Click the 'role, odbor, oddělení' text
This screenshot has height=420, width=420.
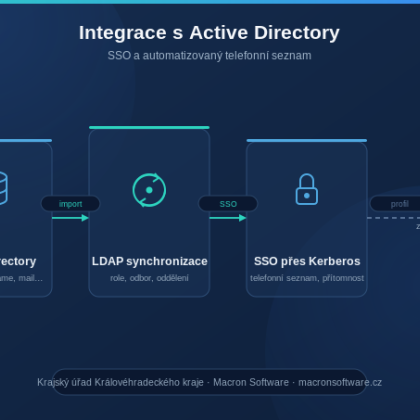pos(149,278)
